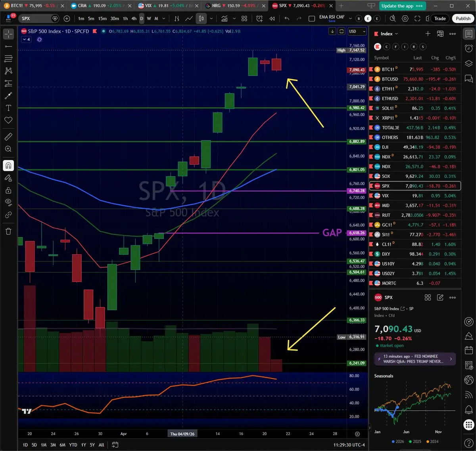
Task: Open the patterns drawing tools
Action: tap(8, 71)
